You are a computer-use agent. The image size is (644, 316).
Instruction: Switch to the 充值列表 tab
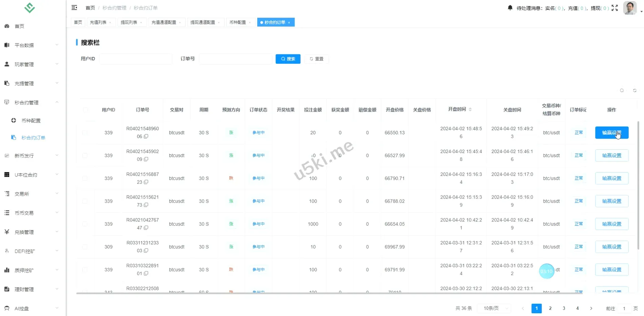click(98, 22)
